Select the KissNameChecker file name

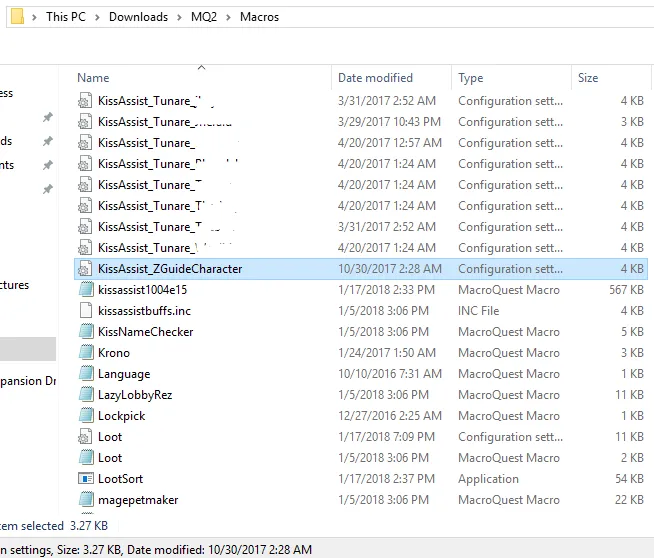point(146,332)
